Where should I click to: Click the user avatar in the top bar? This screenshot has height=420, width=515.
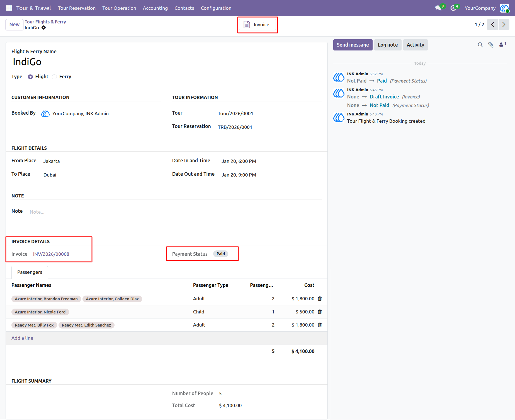505,8
